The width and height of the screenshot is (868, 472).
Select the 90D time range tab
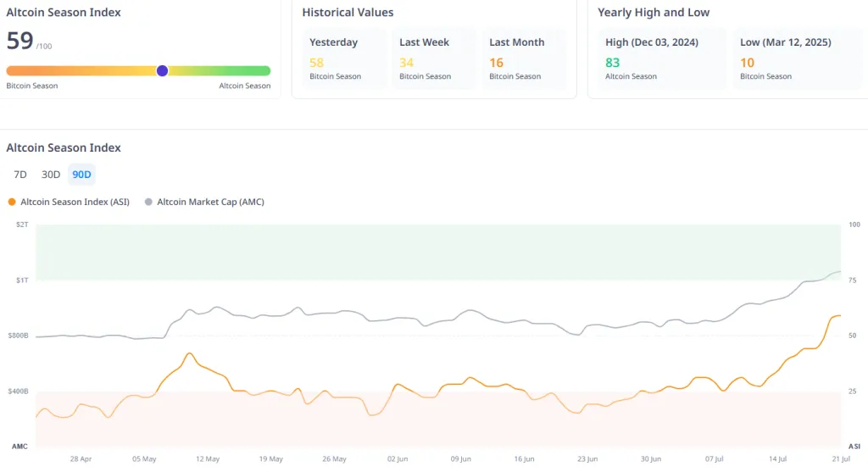pos(81,175)
